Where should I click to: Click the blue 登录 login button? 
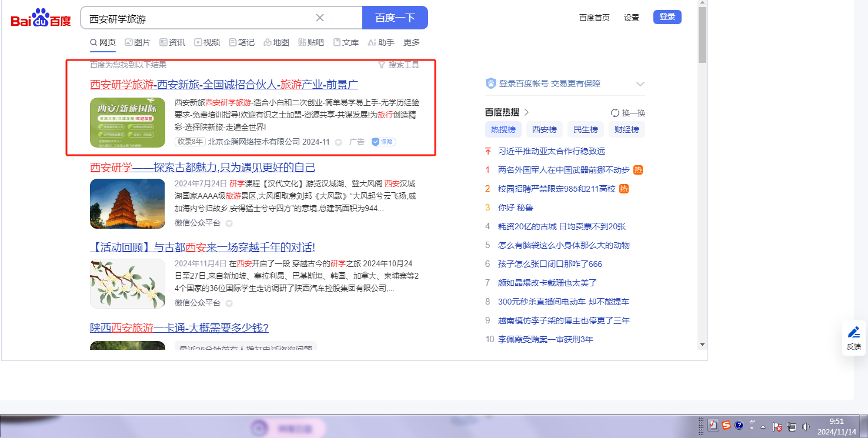click(667, 17)
